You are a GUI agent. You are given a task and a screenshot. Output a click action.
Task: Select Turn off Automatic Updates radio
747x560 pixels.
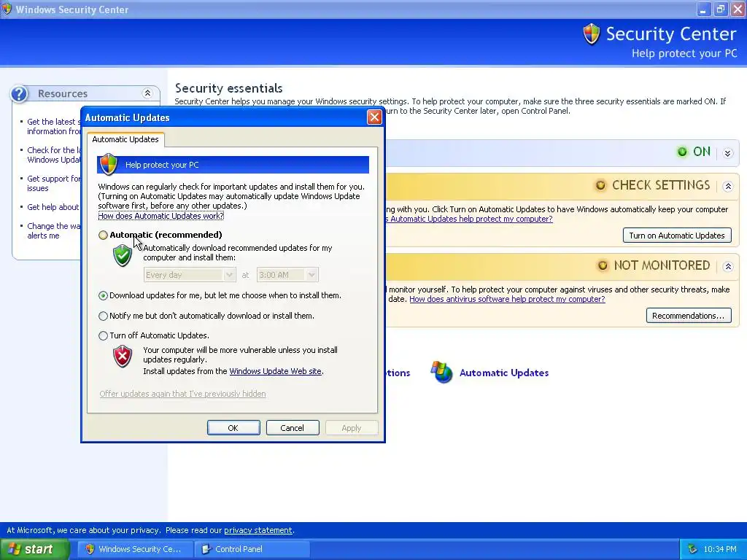click(x=103, y=335)
